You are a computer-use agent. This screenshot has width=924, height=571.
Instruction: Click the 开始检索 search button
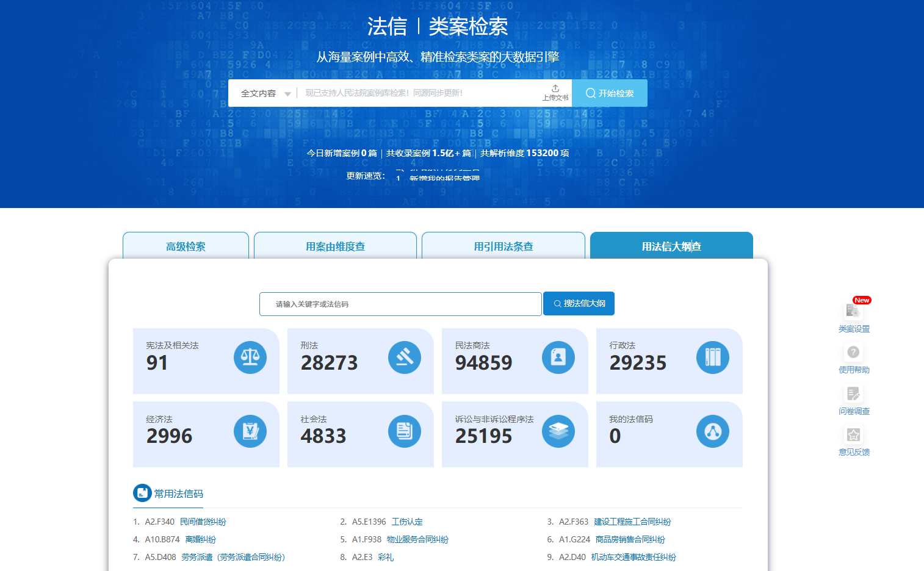[x=610, y=93]
